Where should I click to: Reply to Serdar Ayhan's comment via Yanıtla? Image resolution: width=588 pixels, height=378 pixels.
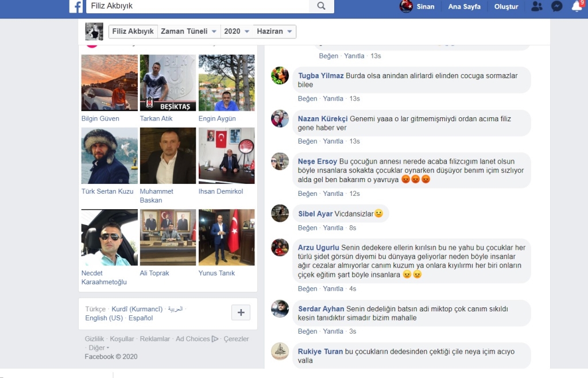[333, 331]
